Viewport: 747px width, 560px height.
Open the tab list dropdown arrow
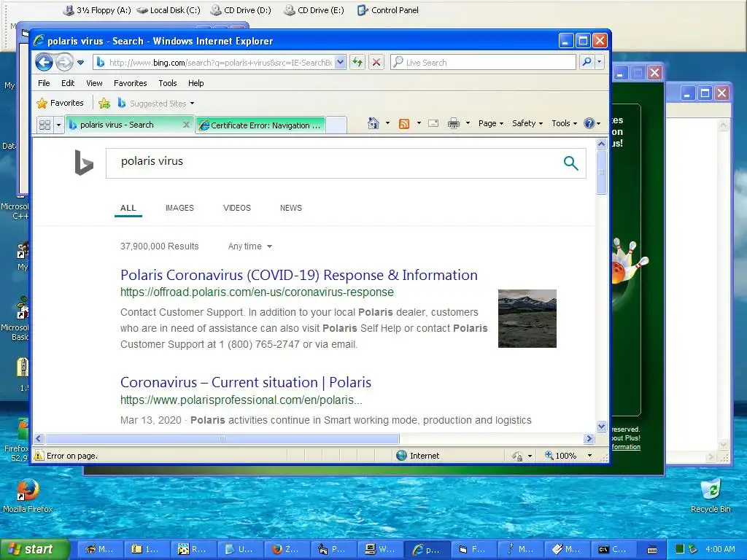pyautogui.click(x=58, y=125)
